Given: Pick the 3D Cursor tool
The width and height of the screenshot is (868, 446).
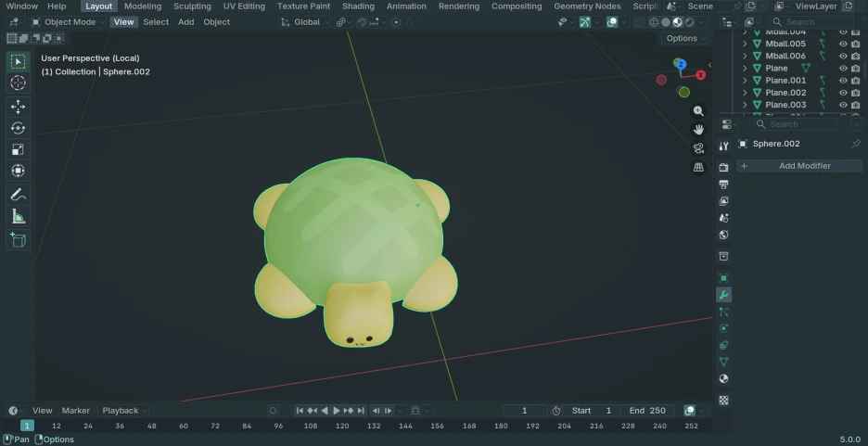Looking at the screenshot, I should [x=18, y=83].
